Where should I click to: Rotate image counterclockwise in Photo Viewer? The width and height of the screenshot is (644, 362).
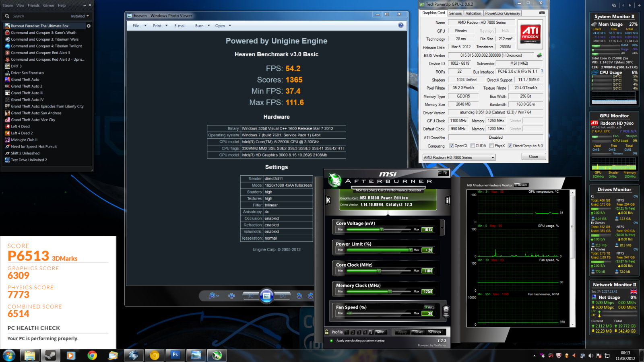click(x=299, y=296)
